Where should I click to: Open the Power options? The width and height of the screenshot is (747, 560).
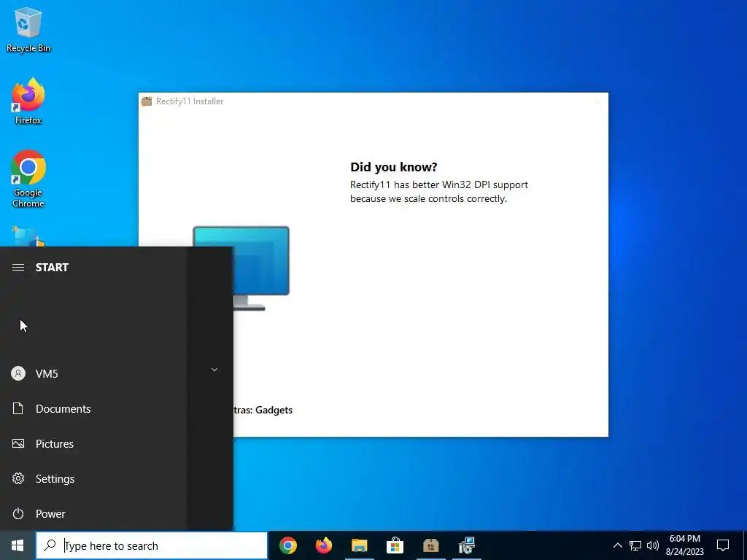coord(93,513)
